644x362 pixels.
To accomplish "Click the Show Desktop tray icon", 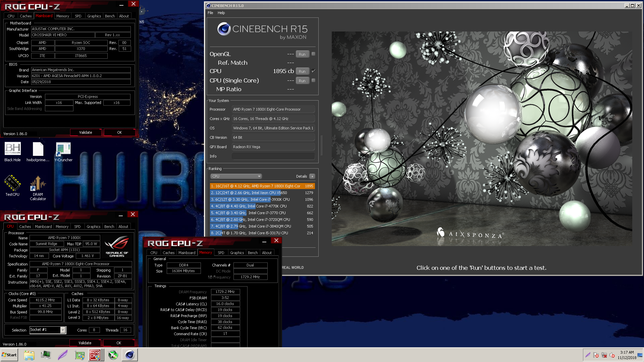I will (x=640, y=355).
